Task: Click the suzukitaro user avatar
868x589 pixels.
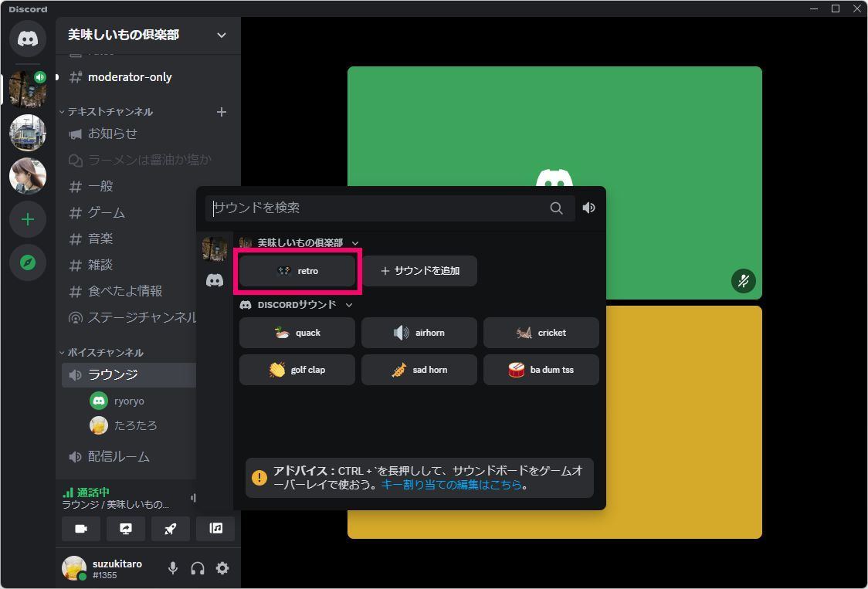Action: tap(73, 568)
